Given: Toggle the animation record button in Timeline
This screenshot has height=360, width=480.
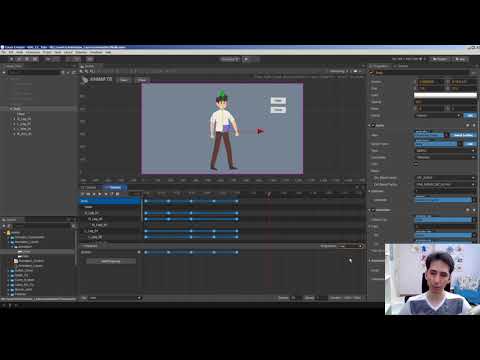Looking at the screenshot, I should coord(83,194).
